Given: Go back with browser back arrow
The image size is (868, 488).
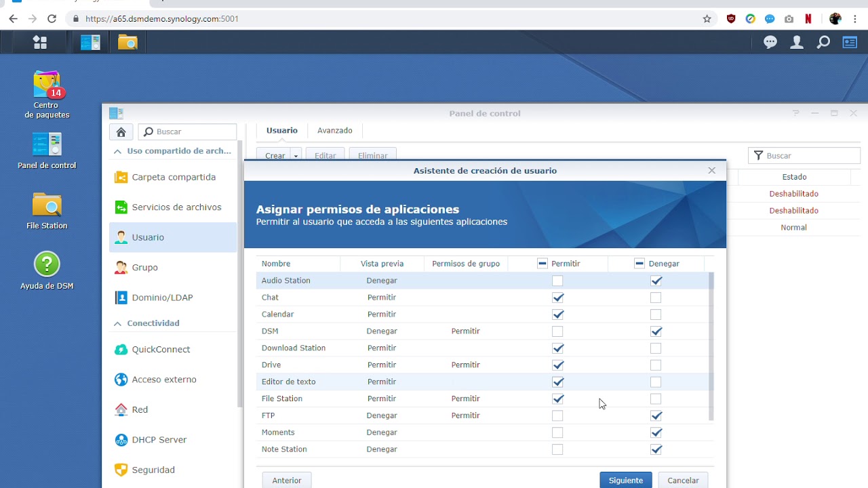Looking at the screenshot, I should (13, 19).
